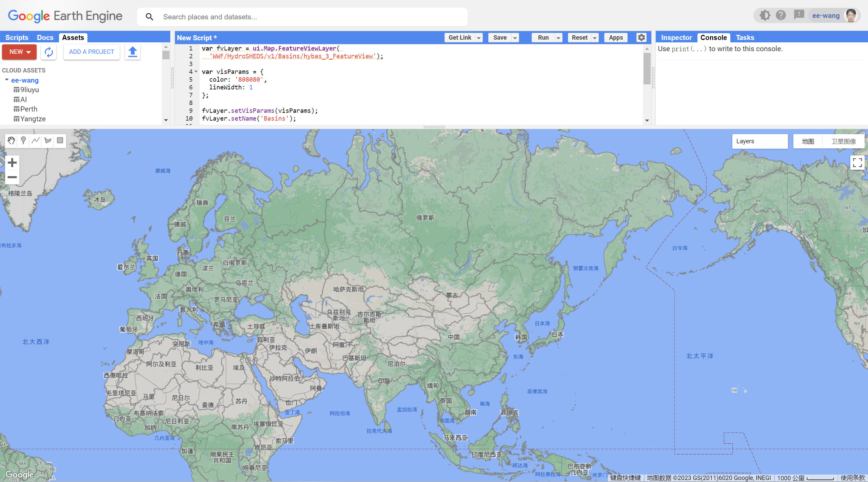Image resolution: width=868 pixels, height=482 pixels.
Task: Click the code editor vertical scrollbar
Action: point(647,68)
